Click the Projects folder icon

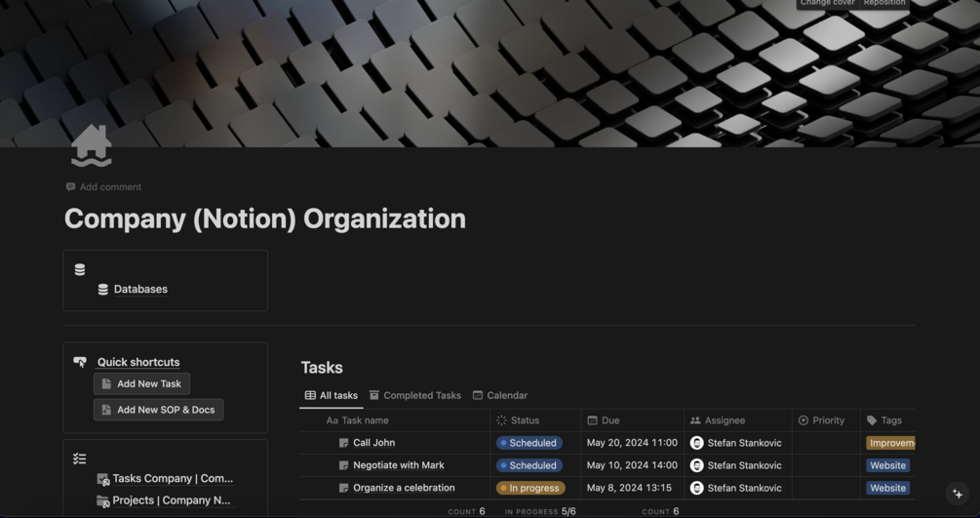coord(103,501)
